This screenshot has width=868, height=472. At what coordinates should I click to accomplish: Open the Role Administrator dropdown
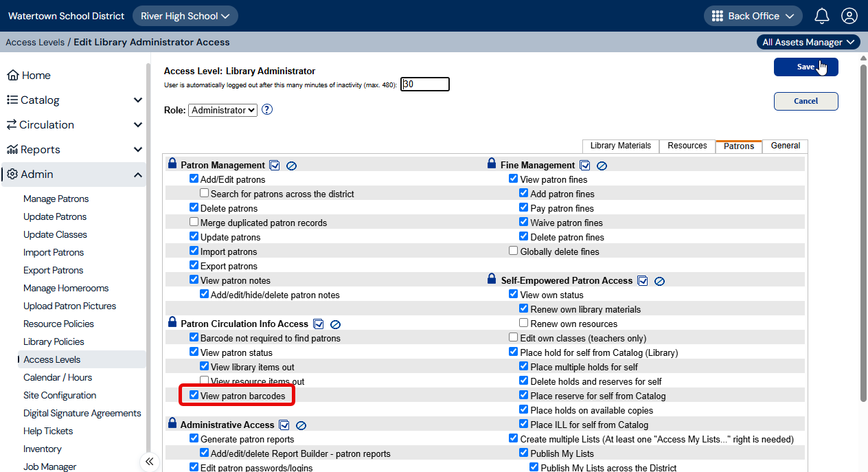point(222,109)
